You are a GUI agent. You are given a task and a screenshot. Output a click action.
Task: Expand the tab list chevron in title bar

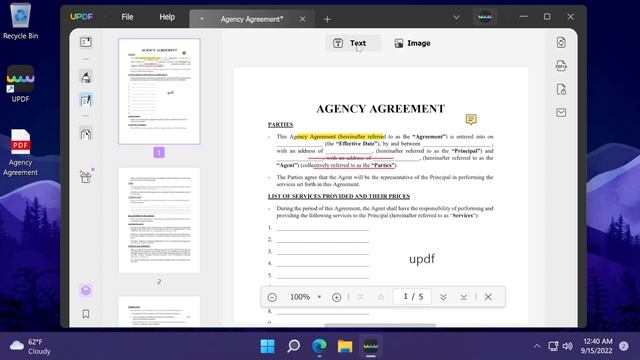[456, 17]
